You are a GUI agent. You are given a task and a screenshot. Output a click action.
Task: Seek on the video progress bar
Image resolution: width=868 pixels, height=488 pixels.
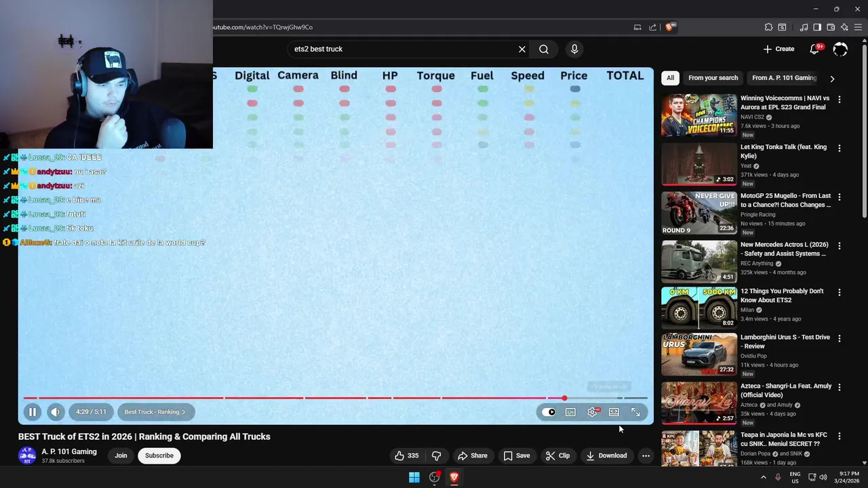click(x=335, y=398)
